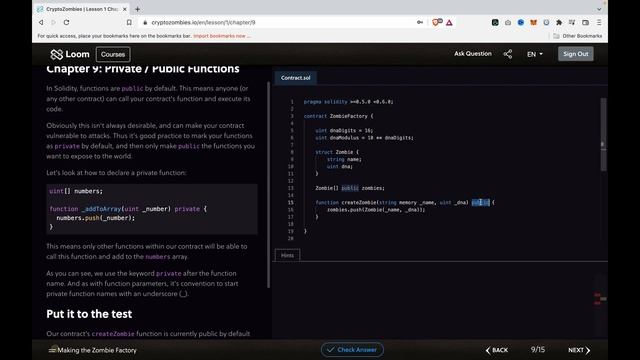Click Check Answer button

(x=352, y=349)
